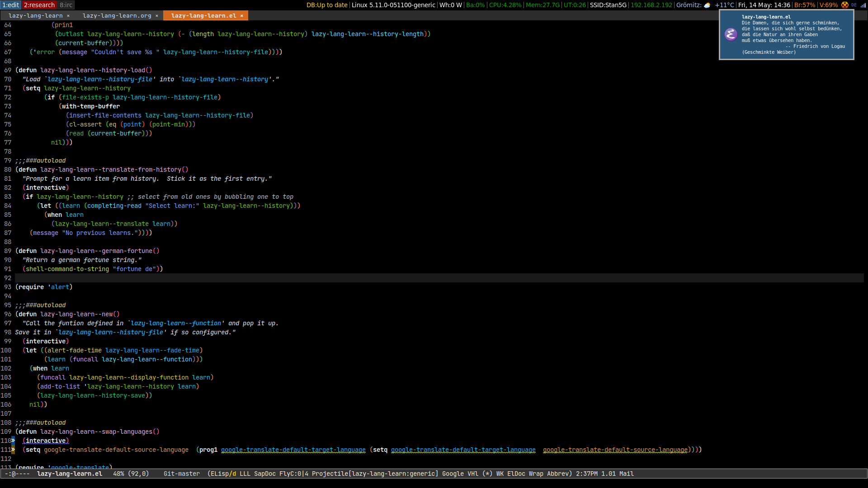868x488 pixels.
Task: Click the Emacs logo in the notification popup
Action: pyautogui.click(x=731, y=35)
